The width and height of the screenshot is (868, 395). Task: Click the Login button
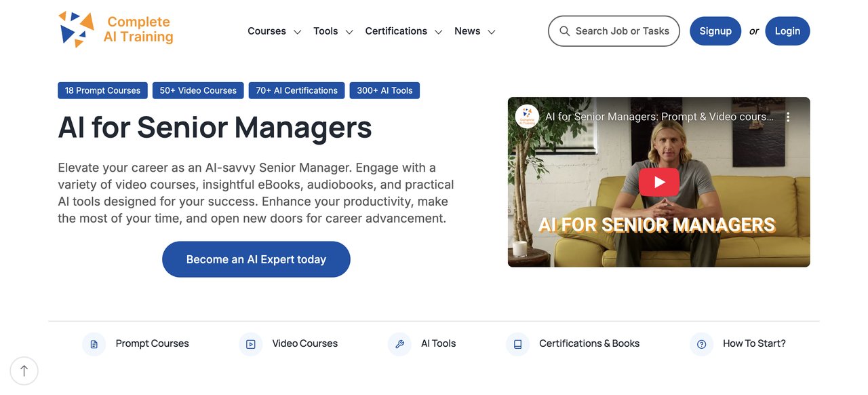[787, 31]
